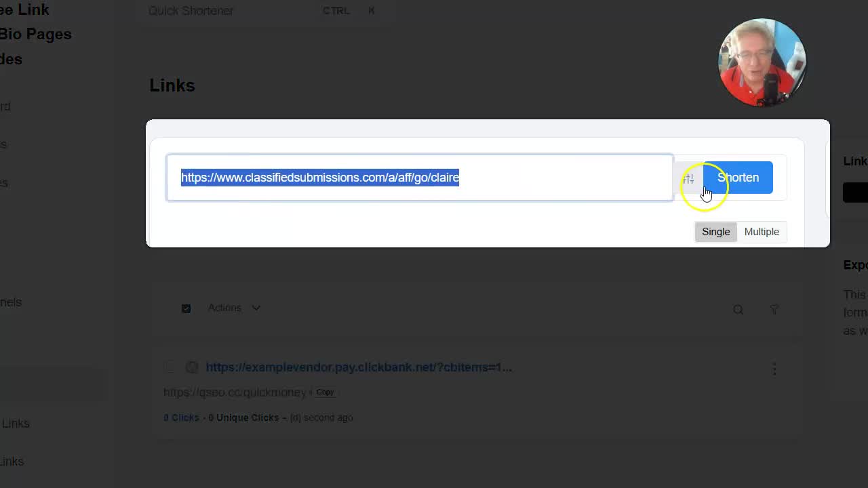
Task: Click the search magnifier icon above links list
Action: 738,309
